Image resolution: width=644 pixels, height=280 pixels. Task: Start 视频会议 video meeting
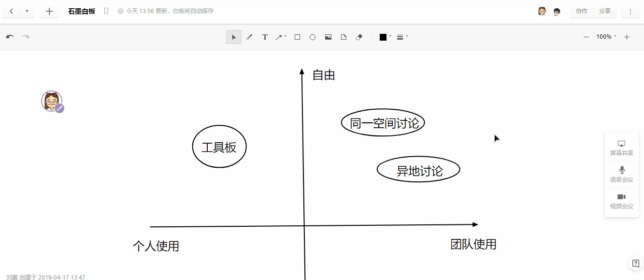(x=622, y=201)
